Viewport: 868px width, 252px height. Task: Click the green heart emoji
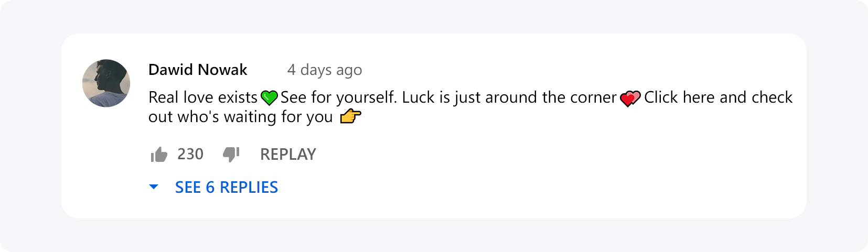click(x=269, y=98)
